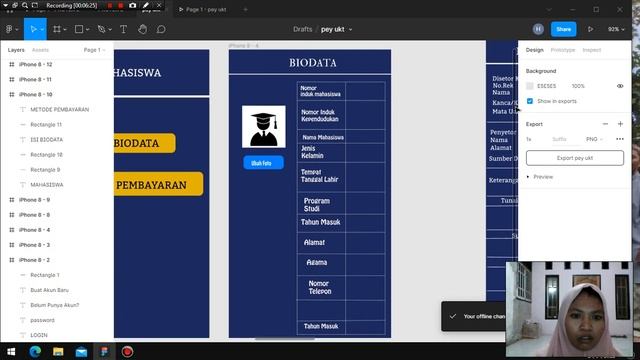
Task: Click the remove export minus icon
Action: coord(605,124)
